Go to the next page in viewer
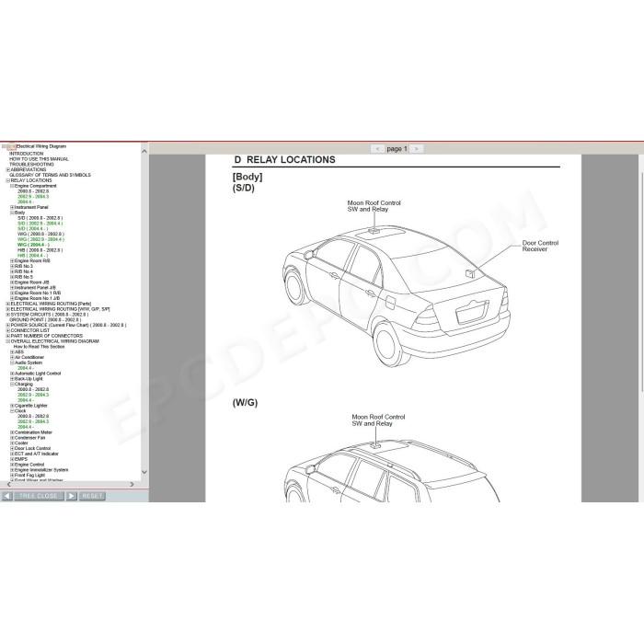Screen dimensions: 644x644 coord(416,149)
